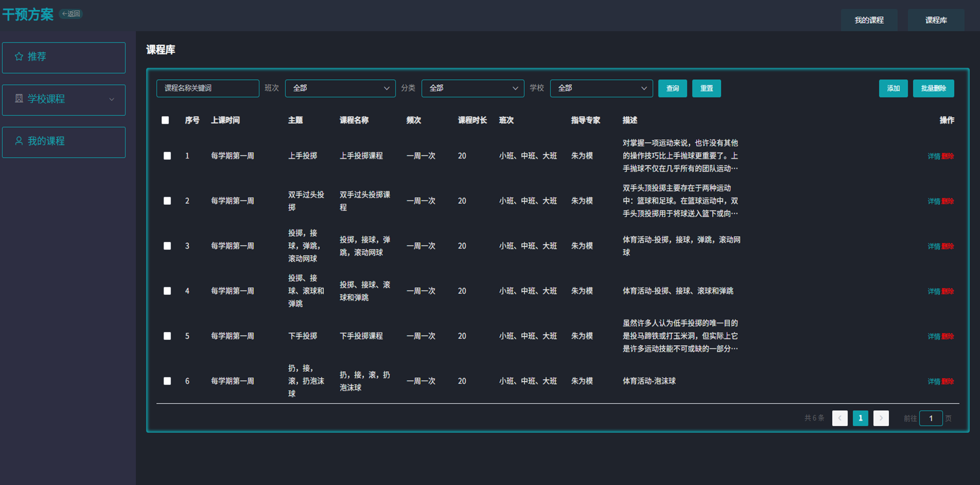Click 删除 for row 6 泡沫球

pos(948,381)
